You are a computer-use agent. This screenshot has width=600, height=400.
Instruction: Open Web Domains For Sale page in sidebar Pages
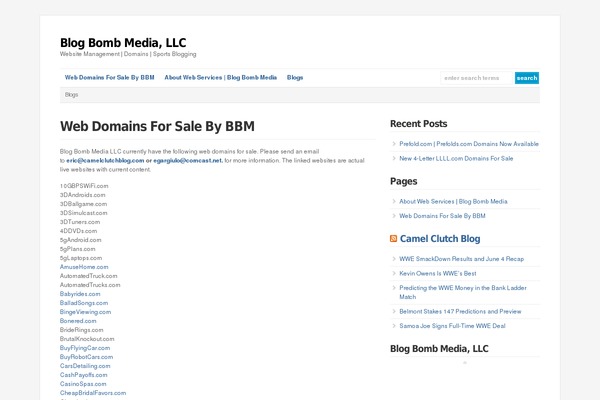pyautogui.click(x=442, y=216)
